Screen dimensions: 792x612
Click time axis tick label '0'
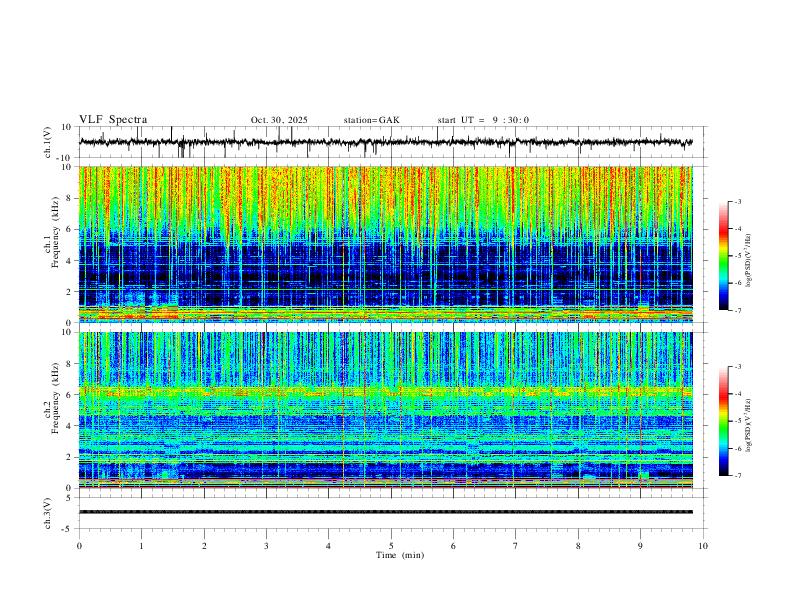[79, 546]
